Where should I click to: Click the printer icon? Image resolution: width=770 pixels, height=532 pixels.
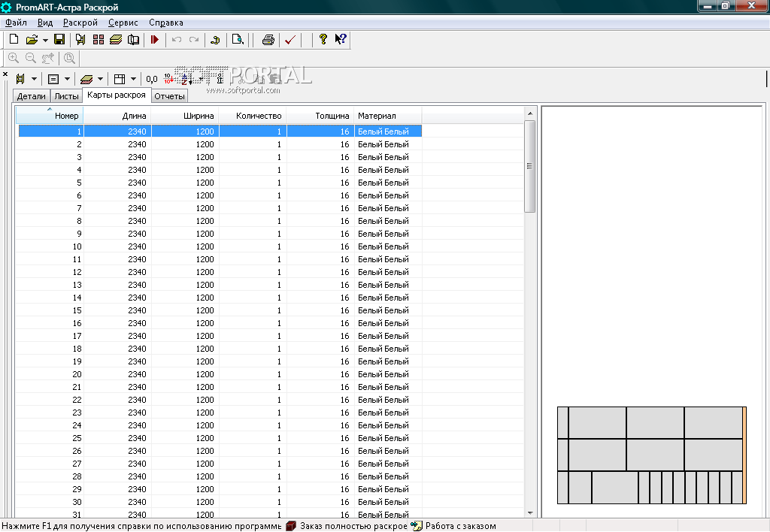point(268,40)
